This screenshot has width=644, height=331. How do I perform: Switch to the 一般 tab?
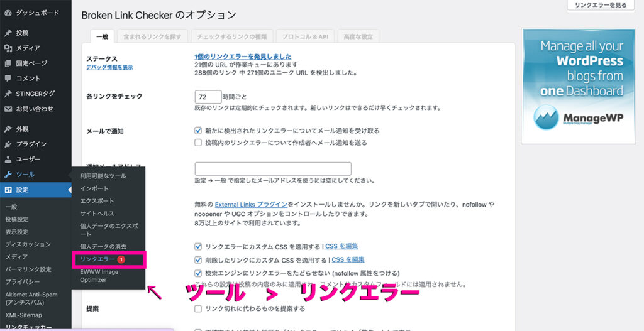[103, 36]
